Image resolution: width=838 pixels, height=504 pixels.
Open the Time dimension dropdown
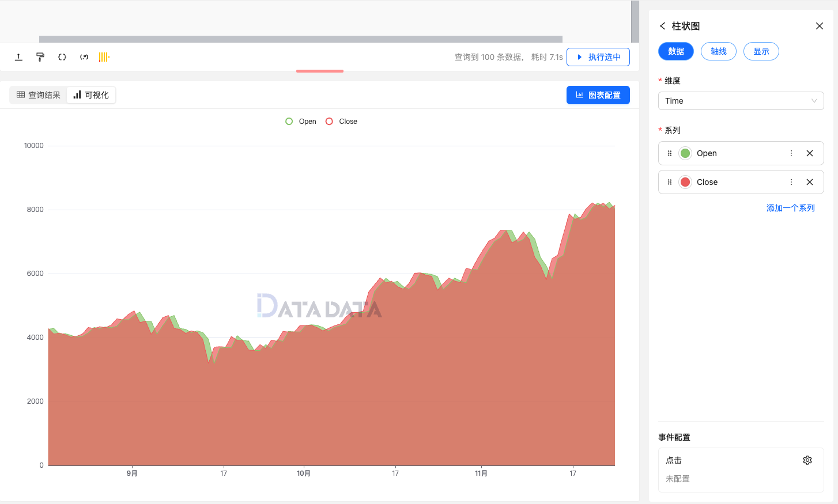741,101
